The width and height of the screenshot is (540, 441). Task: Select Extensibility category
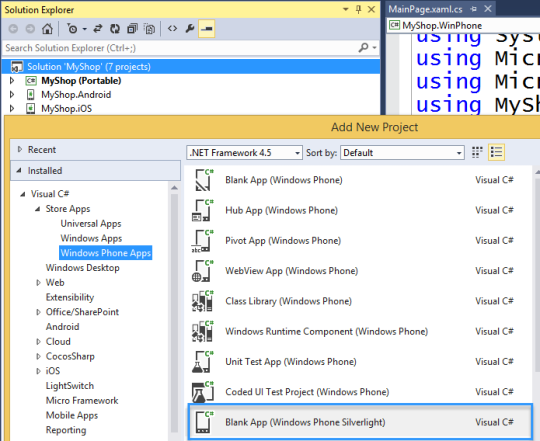(70, 297)
